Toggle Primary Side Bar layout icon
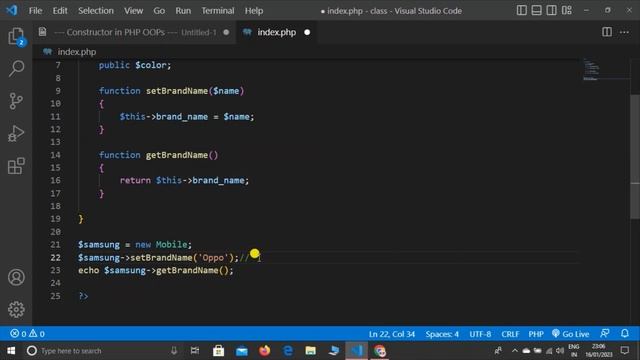 (x=522, y=10)
